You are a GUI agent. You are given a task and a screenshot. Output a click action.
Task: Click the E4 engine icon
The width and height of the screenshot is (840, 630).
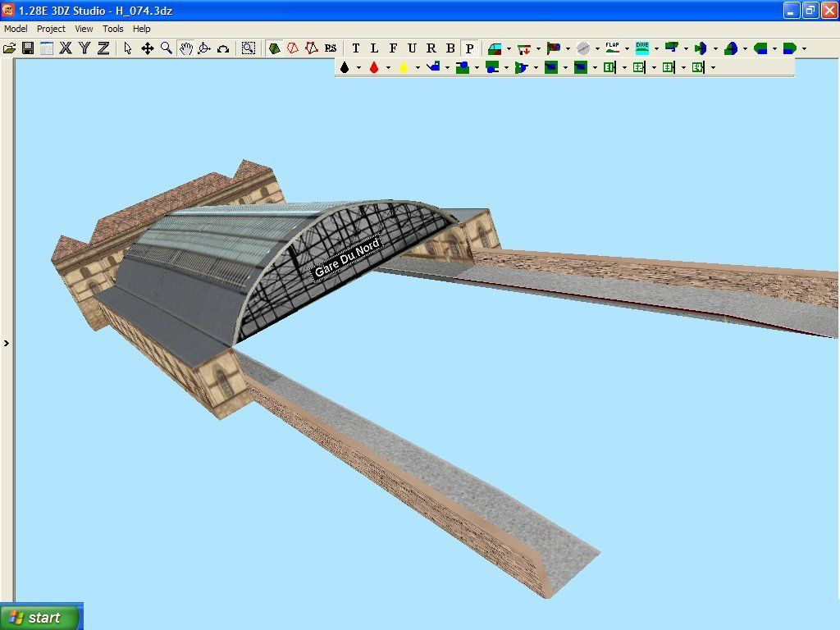(698, 67)
